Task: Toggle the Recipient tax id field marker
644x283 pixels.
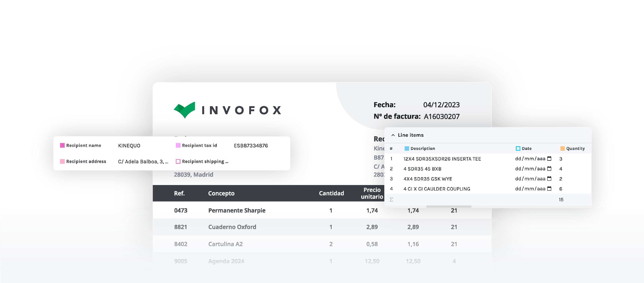Action: point(178,145)
